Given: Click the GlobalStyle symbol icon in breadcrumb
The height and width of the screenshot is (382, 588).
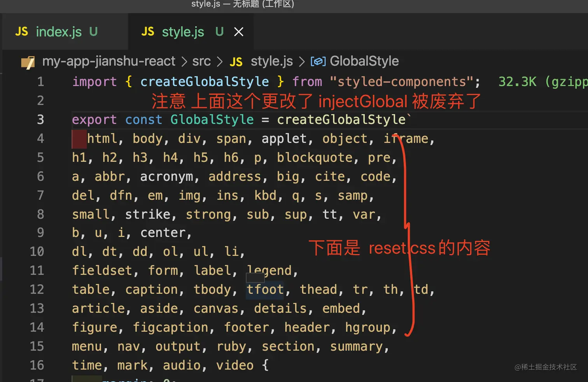Looking at the screenshot, I should click(318, 61).
